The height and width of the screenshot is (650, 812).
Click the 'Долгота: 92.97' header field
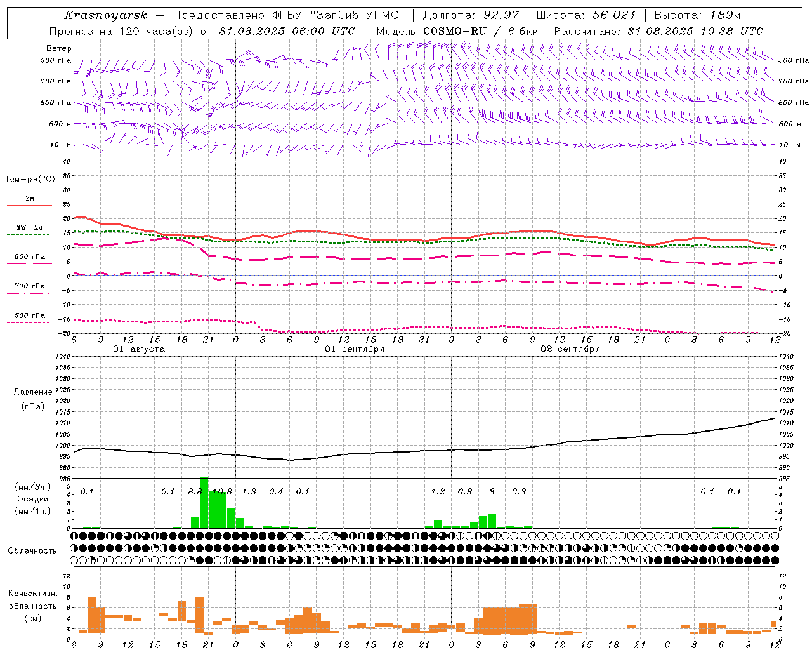click(470, 15)
